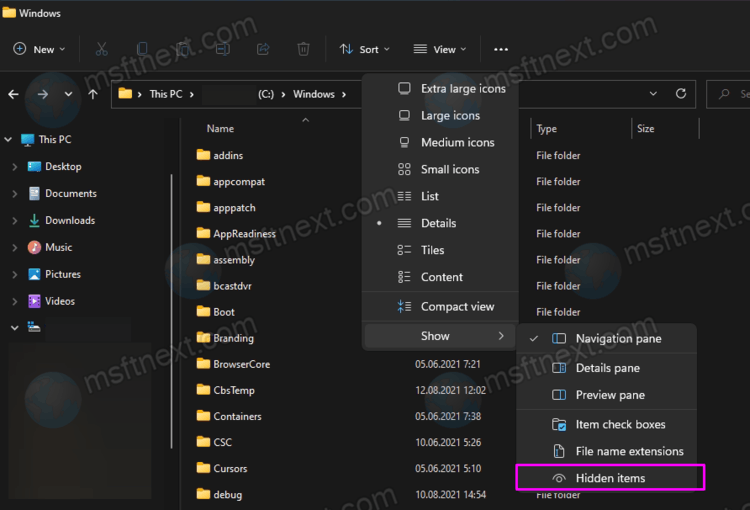Go back with the left arrow

click(x=13, y=94)
